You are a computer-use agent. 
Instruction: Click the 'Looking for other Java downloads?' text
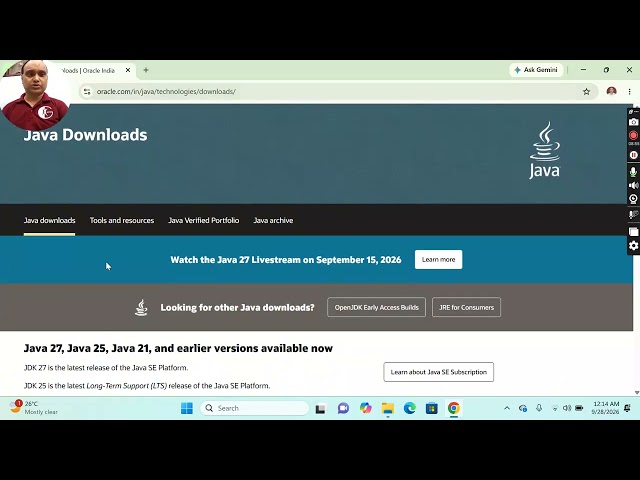click(238, 307)
